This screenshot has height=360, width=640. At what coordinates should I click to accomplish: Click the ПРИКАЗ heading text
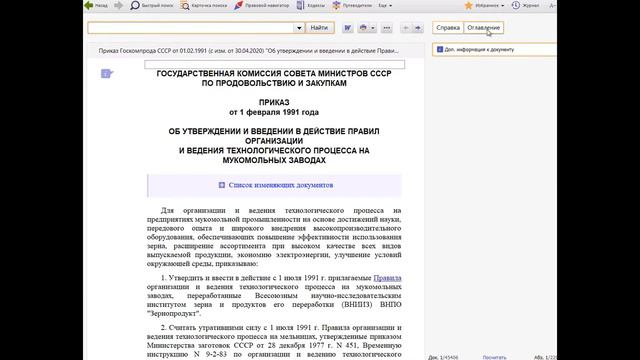tap(274, 103)
